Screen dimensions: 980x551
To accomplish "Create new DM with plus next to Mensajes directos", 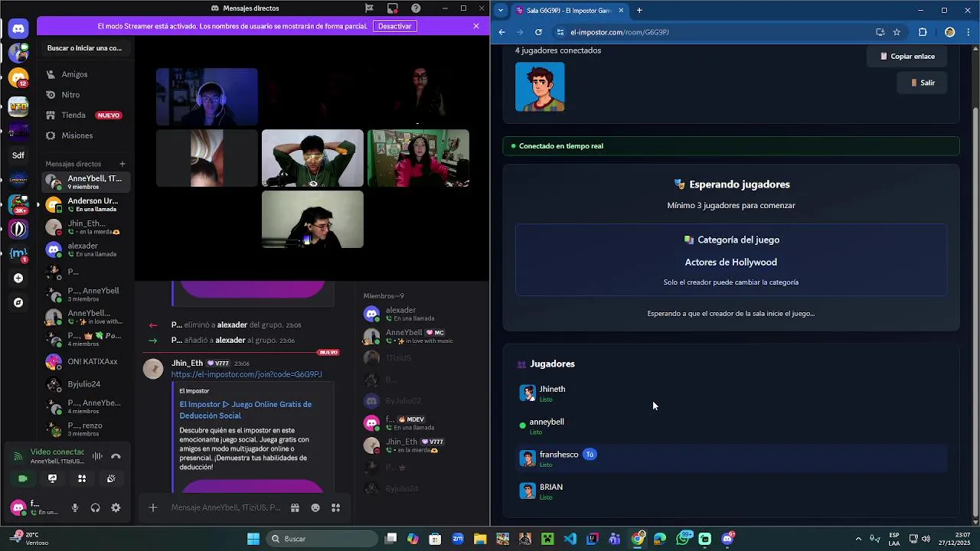I will (122, 164).
